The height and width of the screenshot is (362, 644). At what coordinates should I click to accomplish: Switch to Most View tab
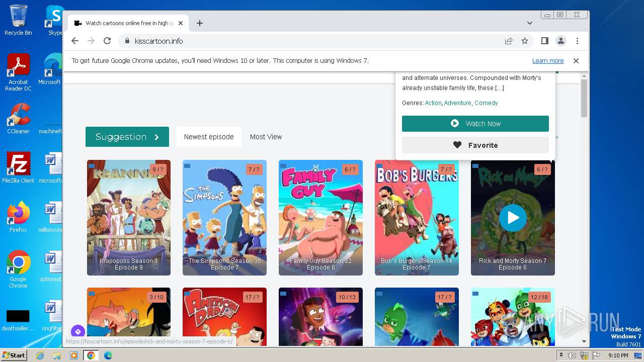266,137
